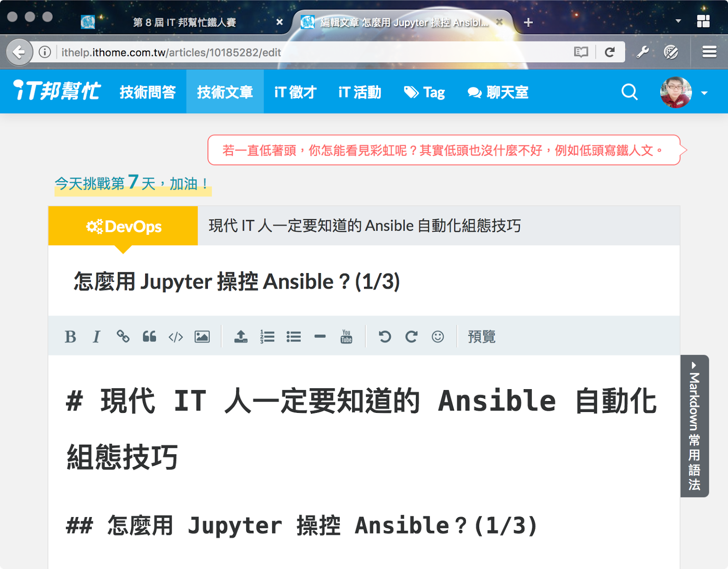Reload the current page
Viewport: 728px width, 569px height.
pos(610,52)
